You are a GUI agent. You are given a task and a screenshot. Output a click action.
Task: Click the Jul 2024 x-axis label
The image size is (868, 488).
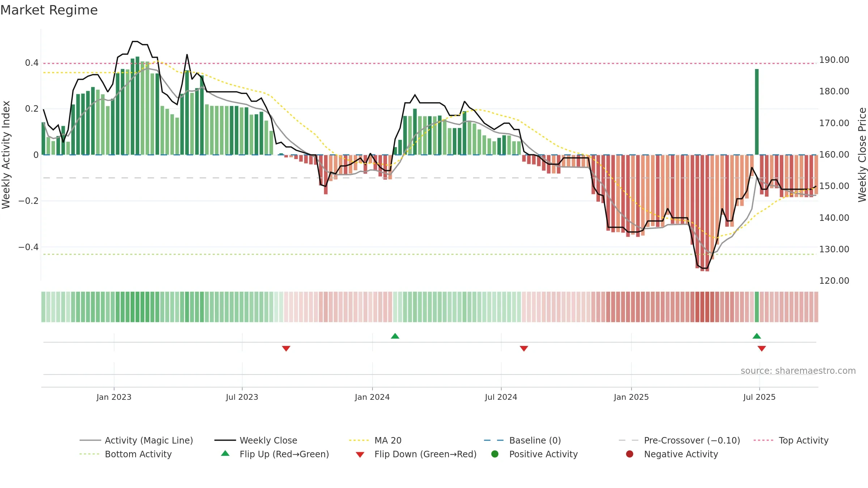501,397
